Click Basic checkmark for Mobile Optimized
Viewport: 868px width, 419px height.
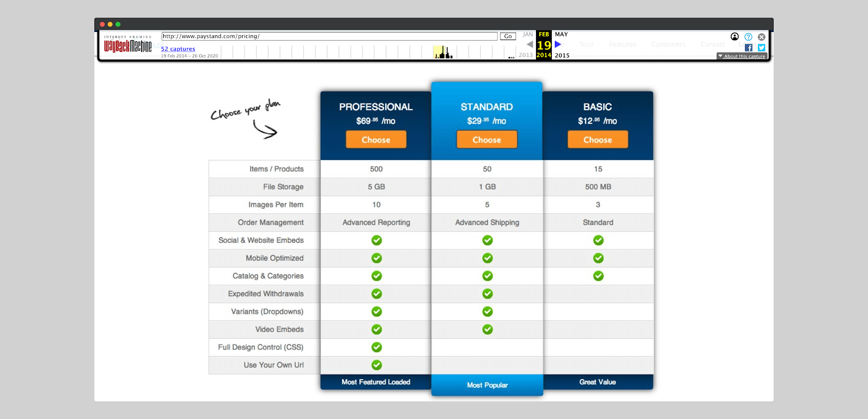point(598,258)
